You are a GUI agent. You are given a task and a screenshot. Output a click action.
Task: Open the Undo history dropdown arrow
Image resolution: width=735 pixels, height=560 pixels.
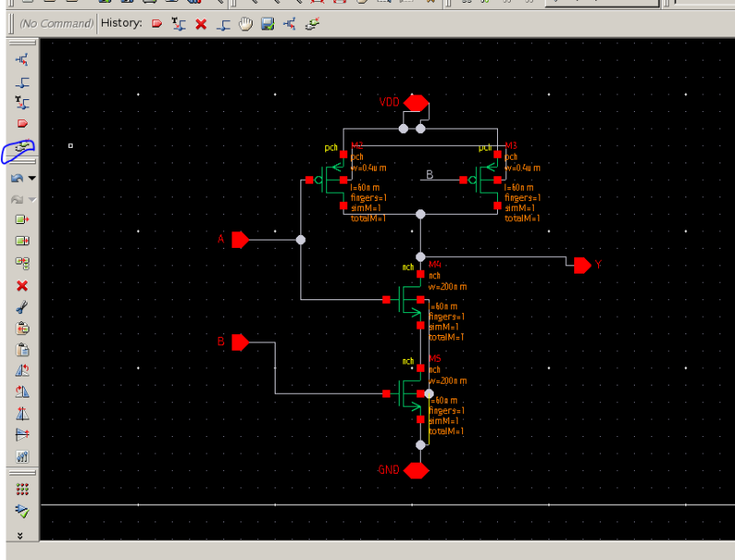31,180
